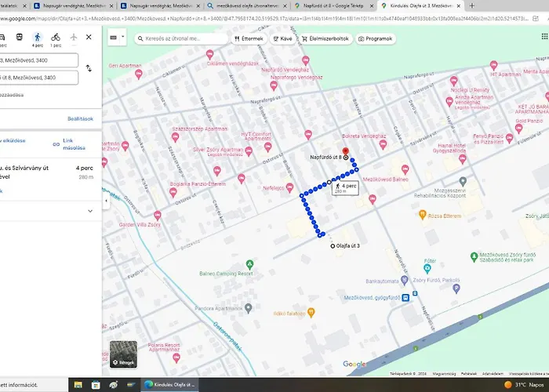The width and height of the screenshot is (549, 392).
Task: Click the Geri Apartman lodging pin
Action: pyautogui.click(x=139, y=74)
